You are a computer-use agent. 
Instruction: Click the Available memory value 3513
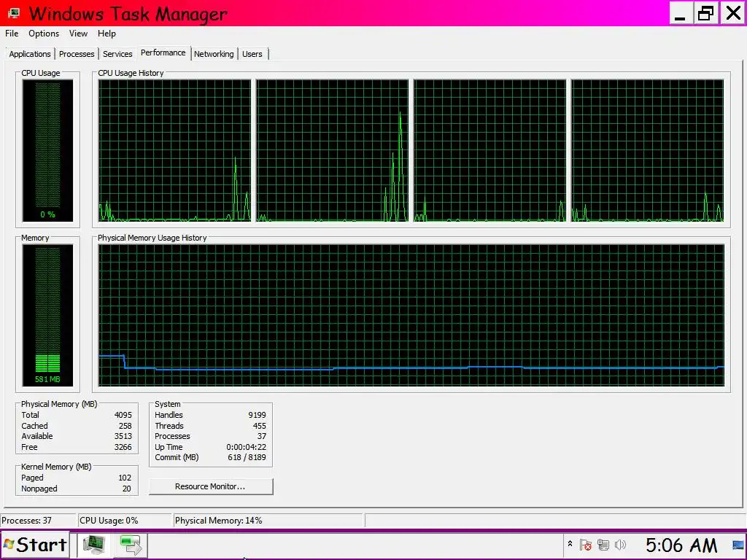[123, 436]
